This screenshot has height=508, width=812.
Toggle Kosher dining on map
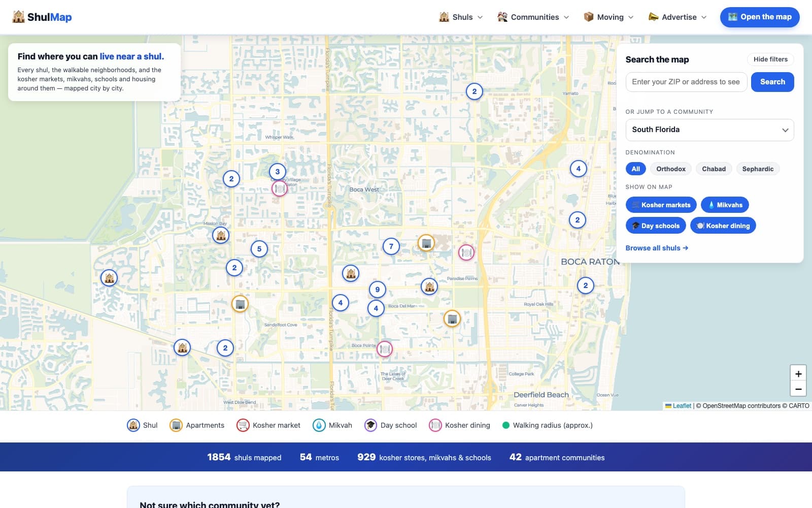pyautogui.click(x=723, y=226)
